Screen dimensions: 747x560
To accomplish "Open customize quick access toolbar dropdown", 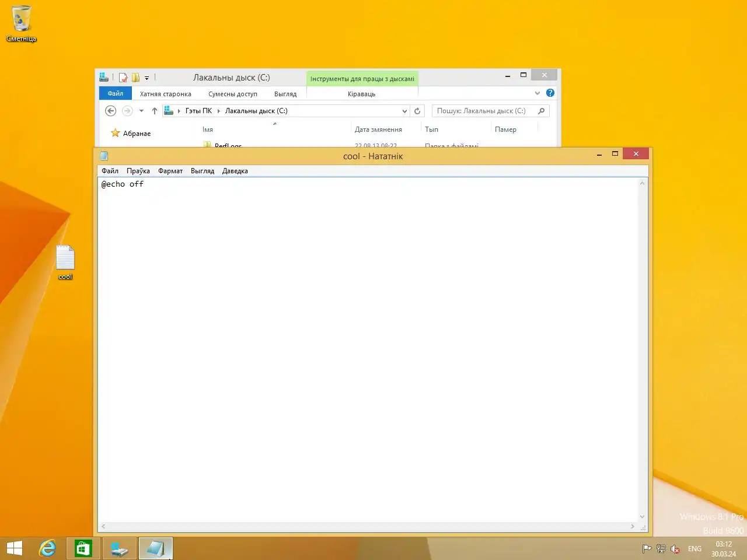I will click(146, 78).
